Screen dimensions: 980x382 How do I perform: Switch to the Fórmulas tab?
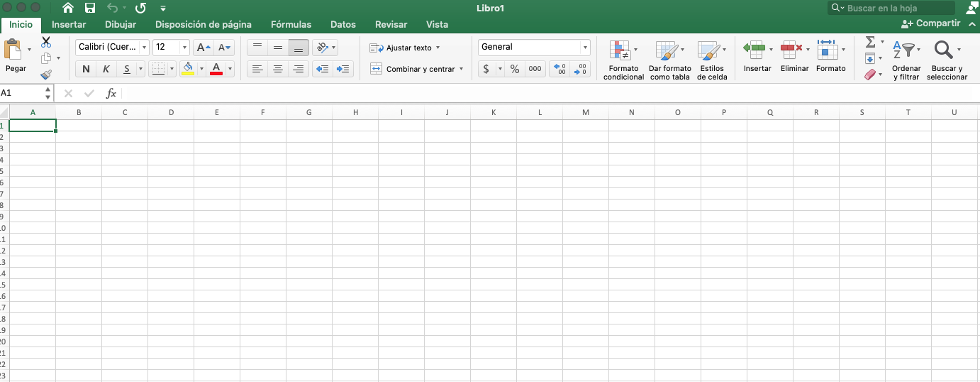[291, 24]
